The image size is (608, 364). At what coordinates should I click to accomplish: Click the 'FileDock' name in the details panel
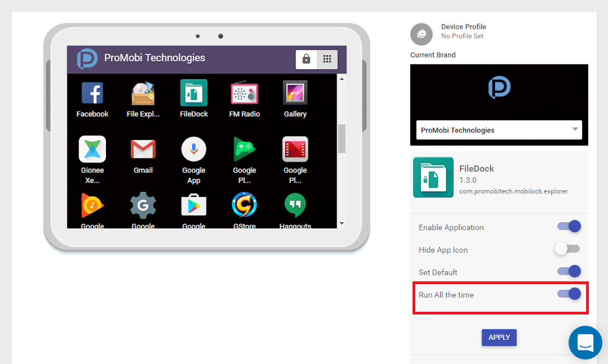coord(477,168)
